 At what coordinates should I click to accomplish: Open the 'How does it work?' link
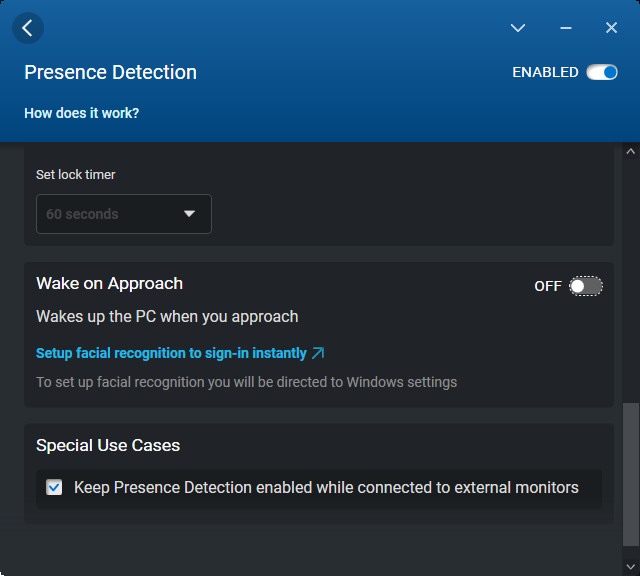(81, 113)
